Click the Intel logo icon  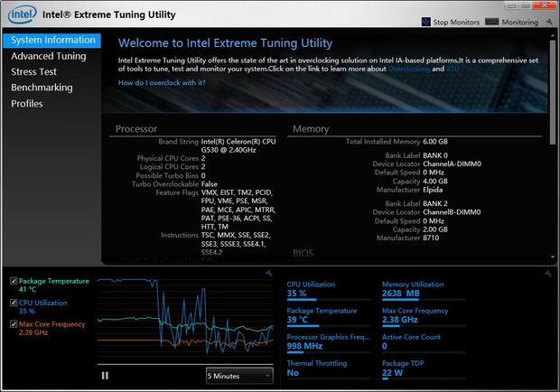point(23,14)
